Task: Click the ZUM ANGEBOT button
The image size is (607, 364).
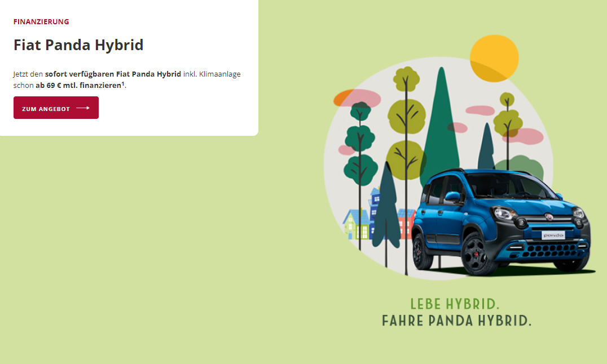Action: pos(56,108)
